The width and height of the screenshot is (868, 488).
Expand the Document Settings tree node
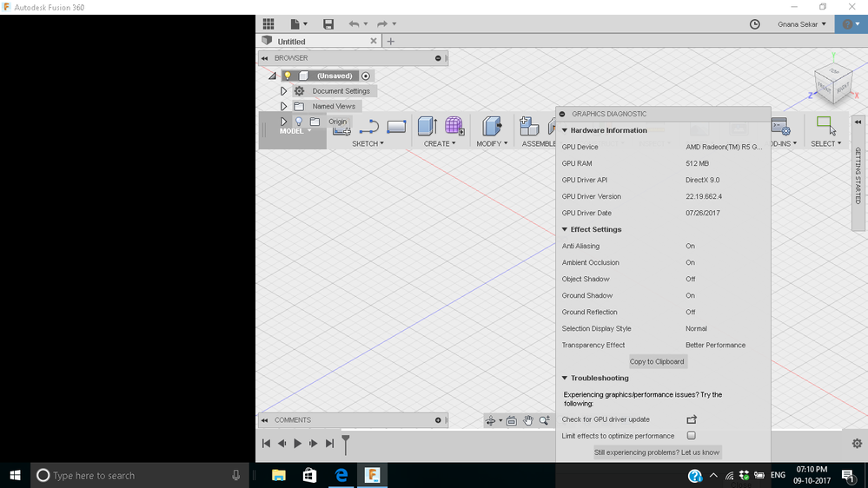[x=283, y=90]
